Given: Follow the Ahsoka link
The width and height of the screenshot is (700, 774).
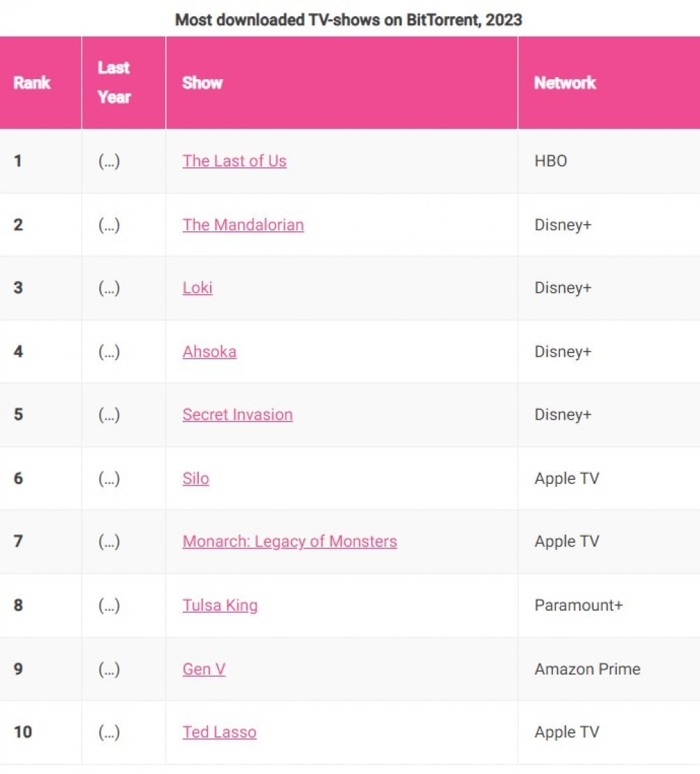Looking at the screenshot, I should 210,352.
